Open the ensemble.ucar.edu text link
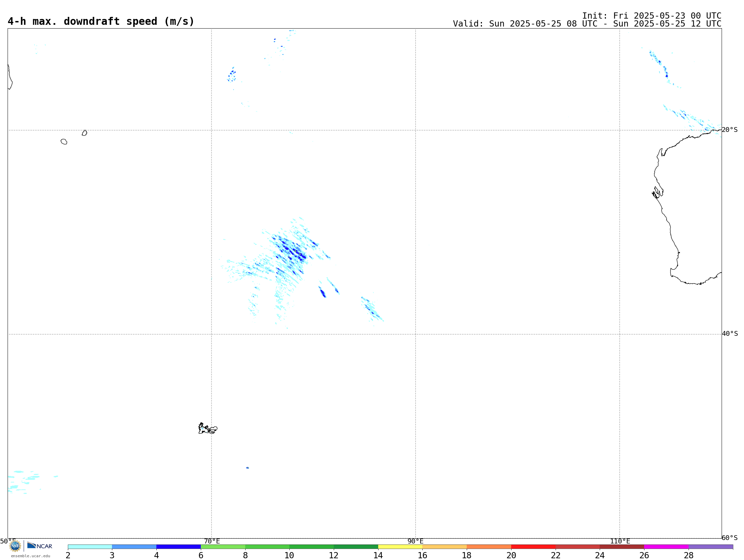The image size is (744, 560). (31, 556)
